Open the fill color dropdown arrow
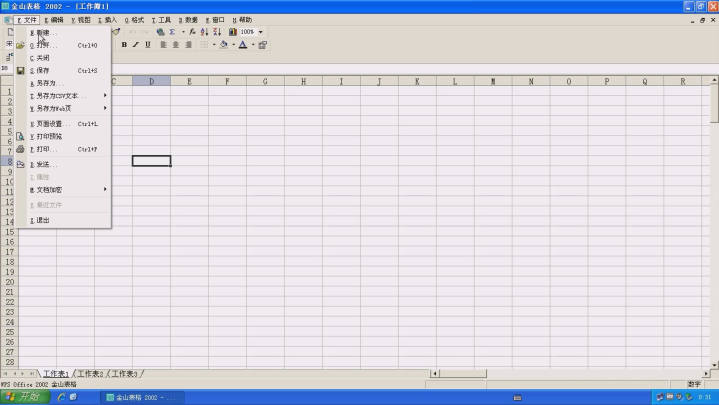This screenshot has height=405, width=719. click(233, 44)
